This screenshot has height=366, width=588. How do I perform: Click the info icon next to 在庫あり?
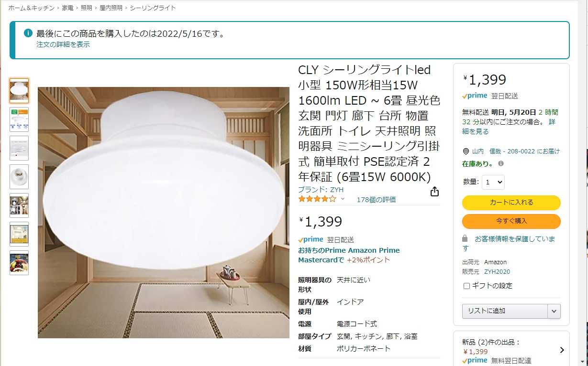(x=501, y=163)
